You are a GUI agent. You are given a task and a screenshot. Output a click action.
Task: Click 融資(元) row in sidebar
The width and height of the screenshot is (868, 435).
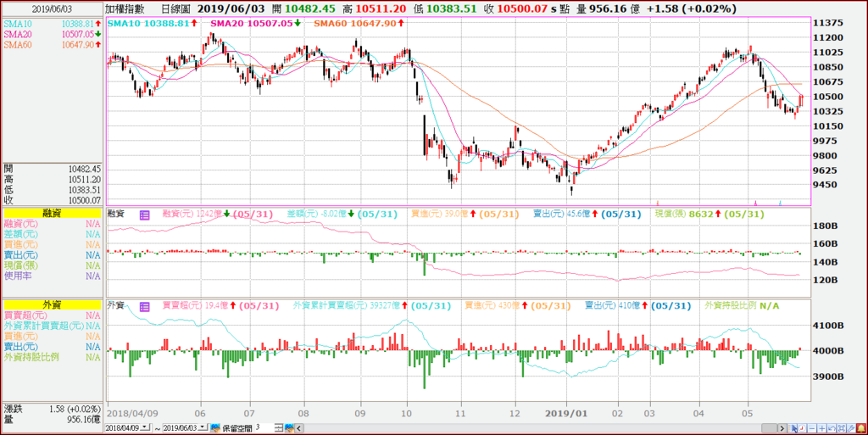[52, 224]
